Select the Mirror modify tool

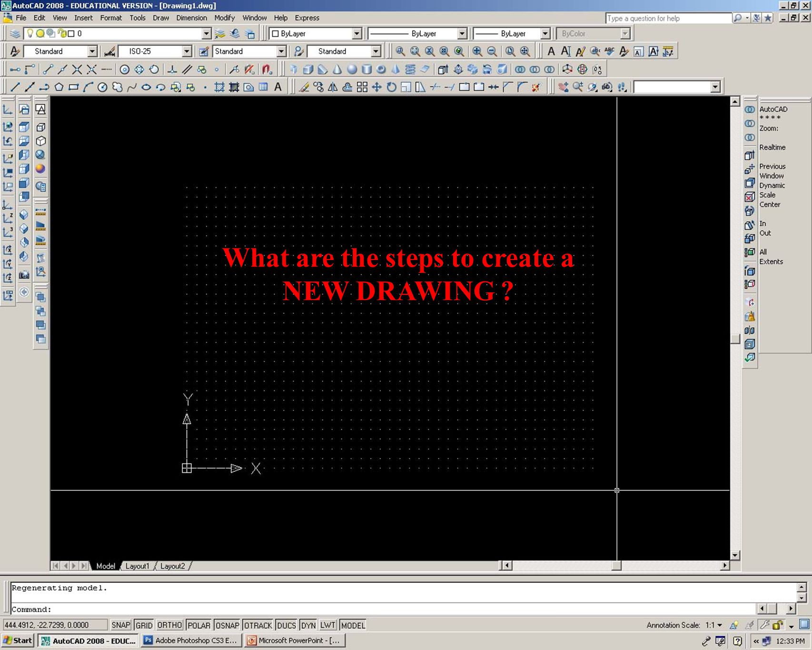(333, 87)
